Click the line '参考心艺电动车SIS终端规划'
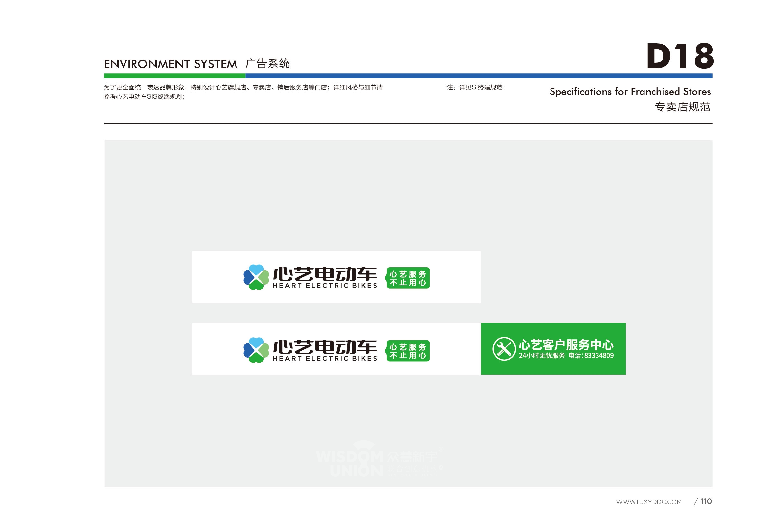This screenshot has height=532, width=760. pos(144,96)
